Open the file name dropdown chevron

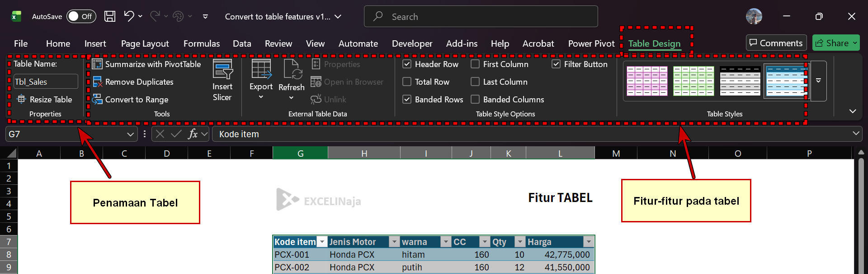338,17
